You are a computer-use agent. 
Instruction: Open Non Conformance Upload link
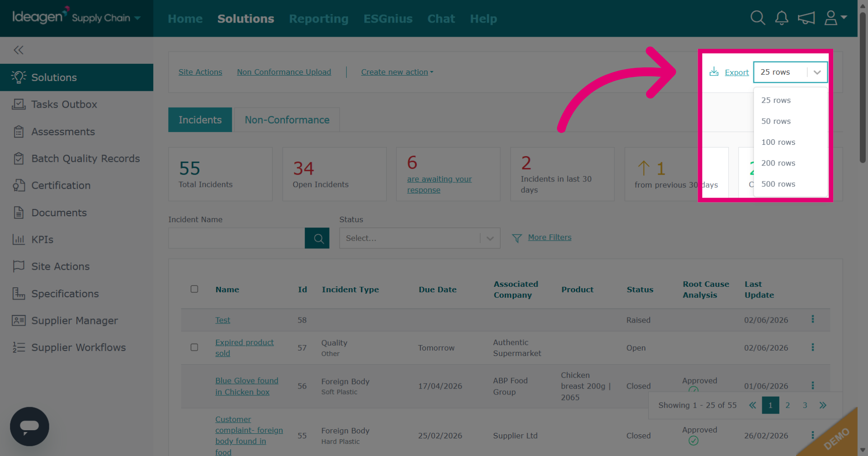(x=284, y=72)
